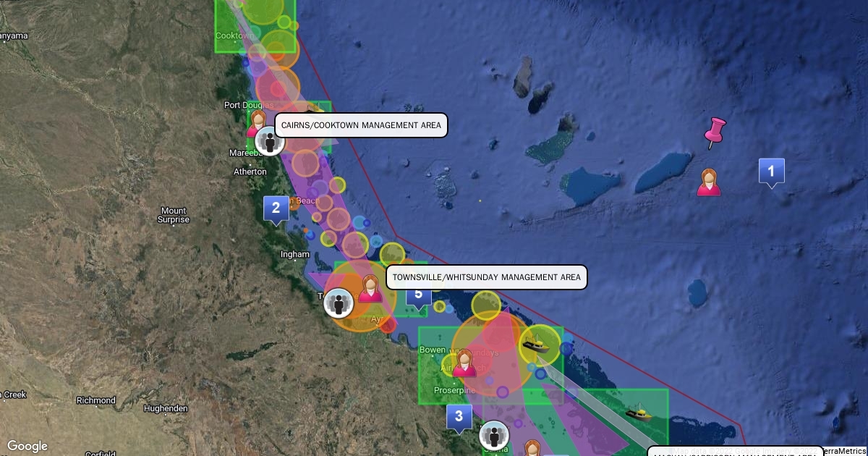Image resolution: width=868 pixels, height=456 pixels.
Task: Click the woman icon beside marker 1
Action: 709,182
